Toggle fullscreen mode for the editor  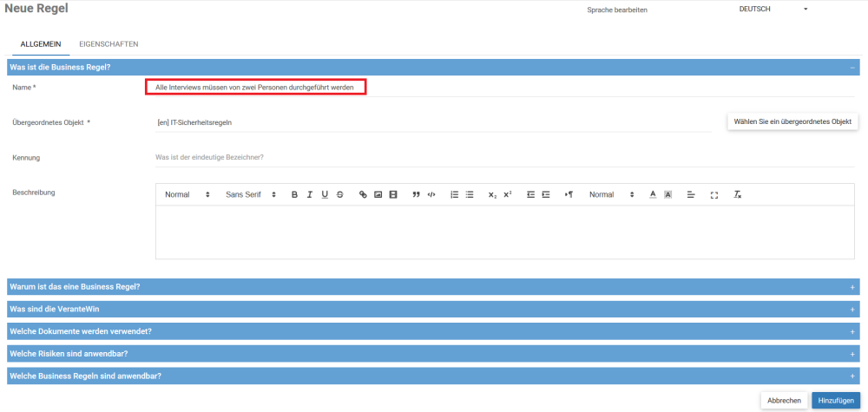(714, 195)
